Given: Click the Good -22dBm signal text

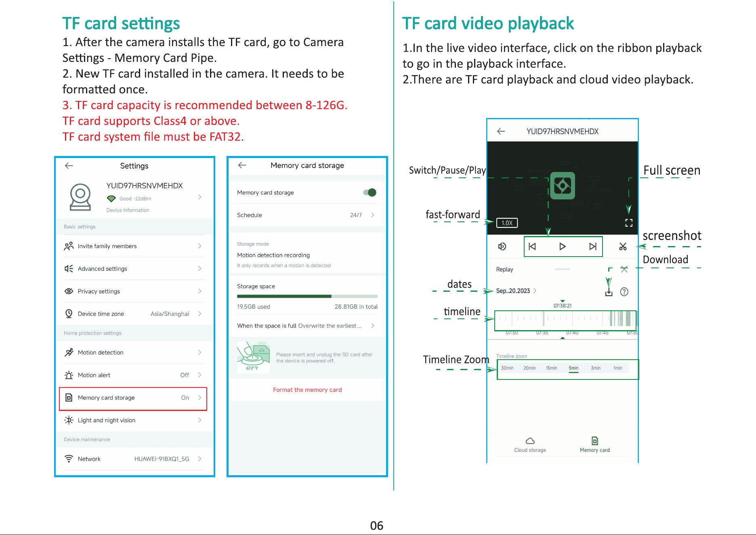Looking at the screenshot, I should tap(135, 199).
